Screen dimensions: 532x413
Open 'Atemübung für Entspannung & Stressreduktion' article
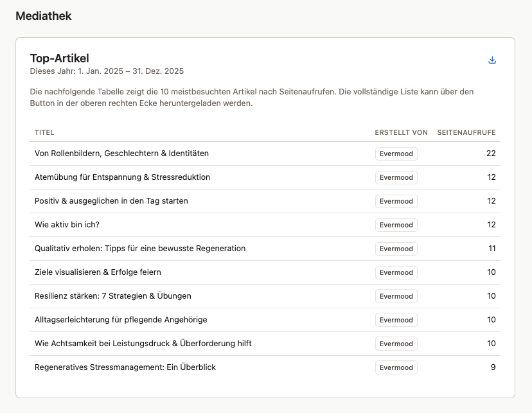tap(122, 177)
